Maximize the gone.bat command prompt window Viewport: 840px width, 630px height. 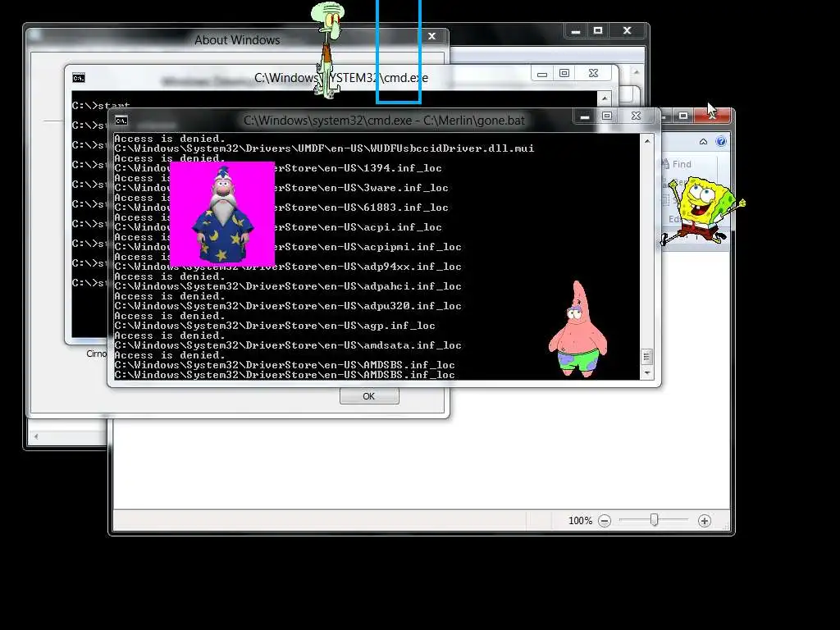pyautogui.click(x=607, y=116)
